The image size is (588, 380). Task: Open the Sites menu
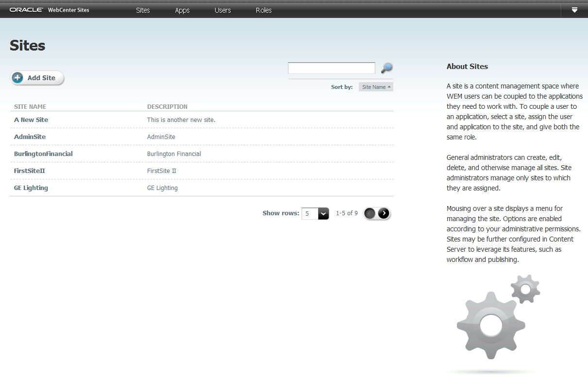click(x=143, y=10)
